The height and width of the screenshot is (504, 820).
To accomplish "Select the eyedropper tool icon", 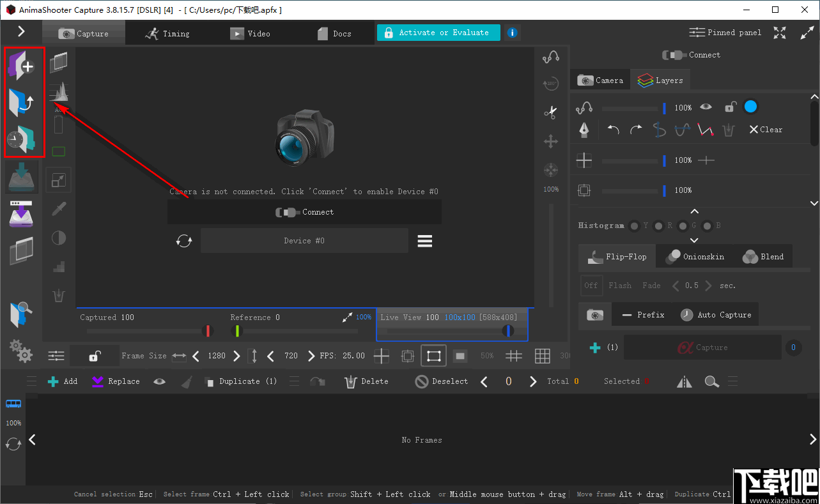I will [x=59, y=209].
